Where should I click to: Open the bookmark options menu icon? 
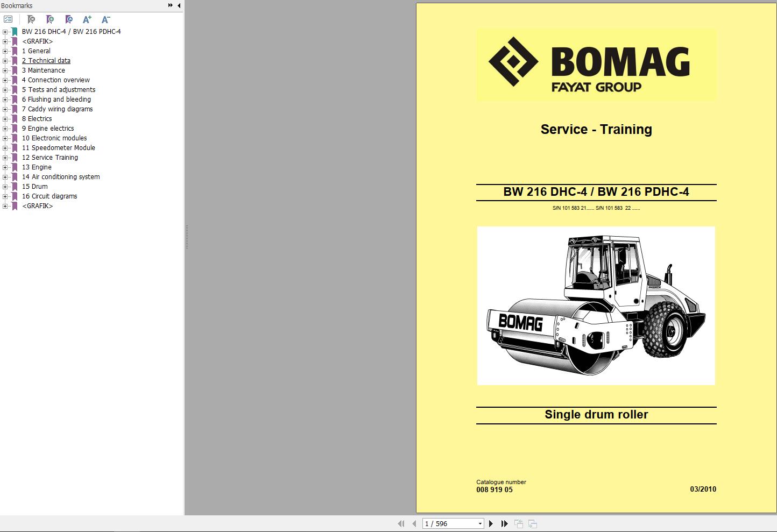(x=8, y=18)
